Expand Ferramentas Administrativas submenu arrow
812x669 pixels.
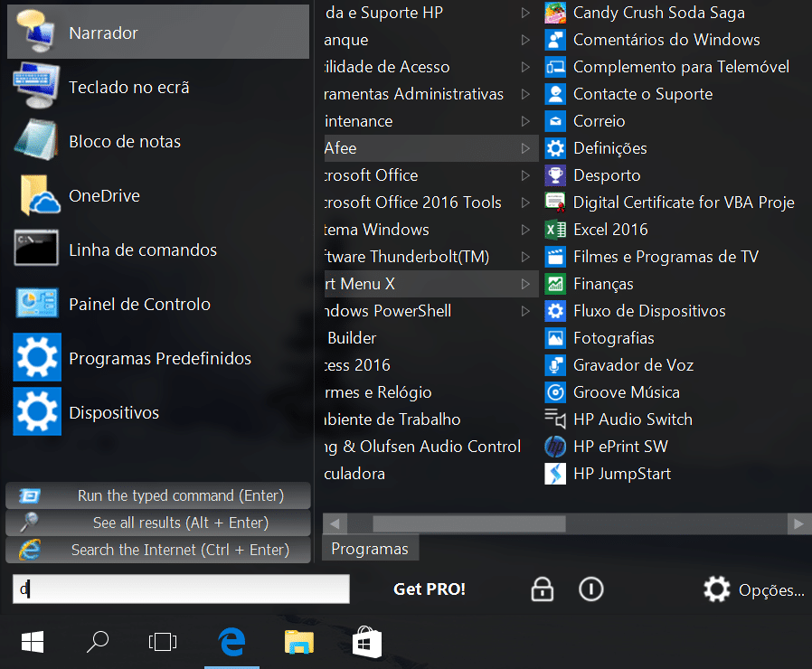(525, 94)
